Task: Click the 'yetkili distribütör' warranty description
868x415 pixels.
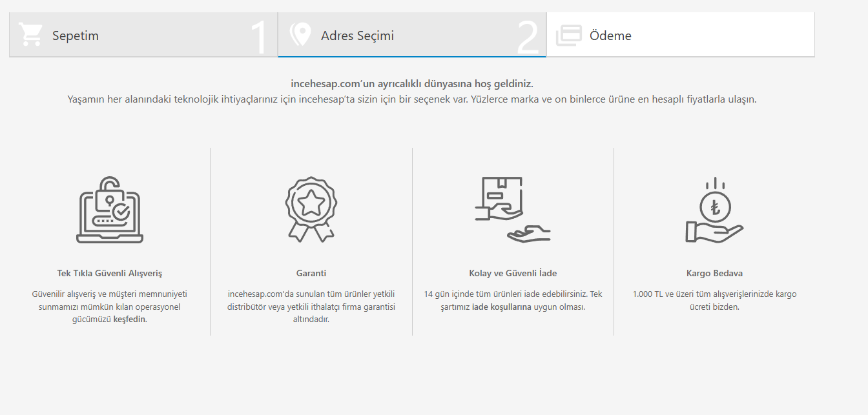Action: tap(311, 307)
